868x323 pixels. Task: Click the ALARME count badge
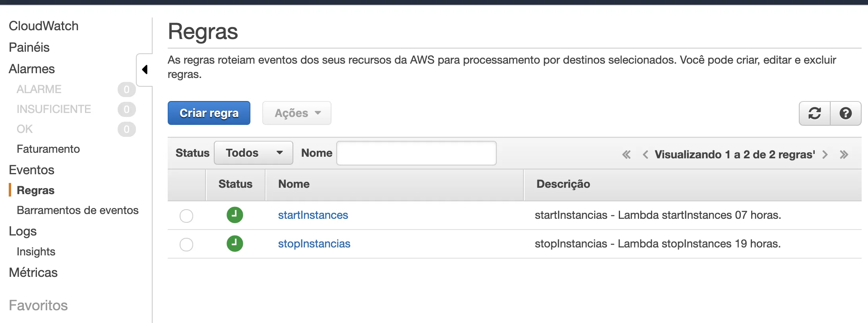pyautogui.click(x=127, y=89)
